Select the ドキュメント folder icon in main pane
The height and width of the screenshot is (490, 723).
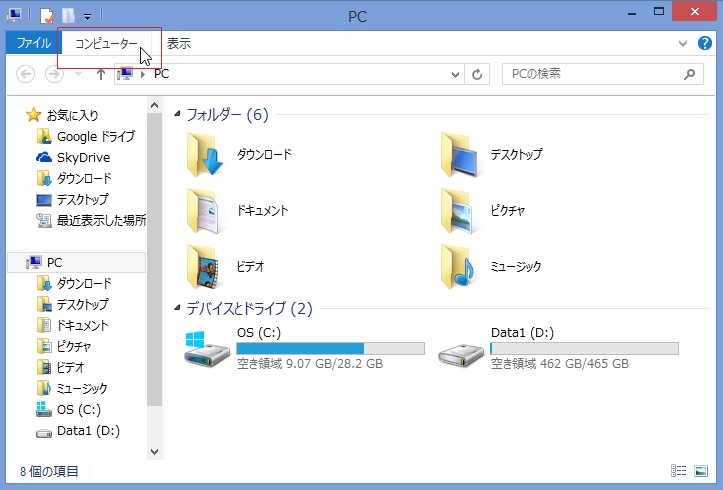203,211
